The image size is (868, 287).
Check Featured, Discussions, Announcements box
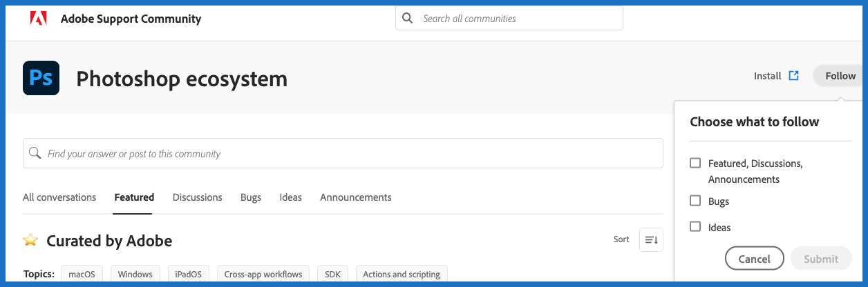pyautogui.click(x=695, y=164)
